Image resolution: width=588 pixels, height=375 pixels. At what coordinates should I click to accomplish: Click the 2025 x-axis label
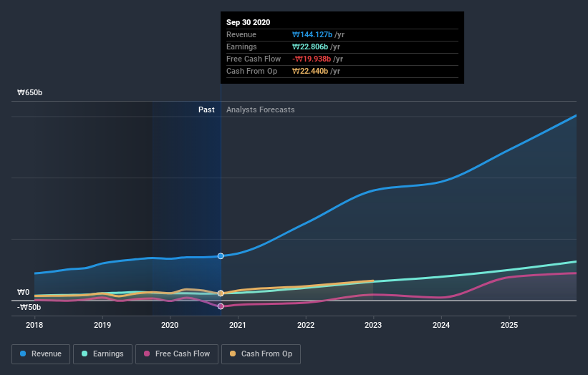509,325
